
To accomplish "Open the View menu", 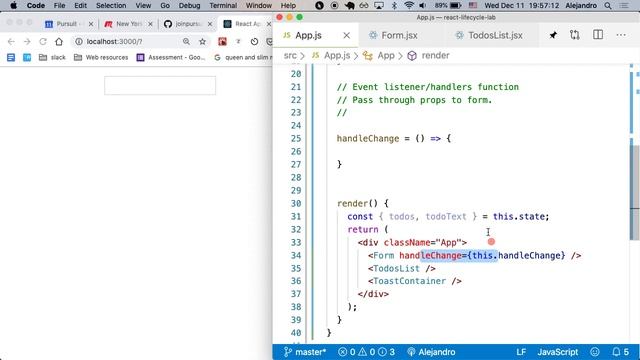I will (x=143, y=6).
